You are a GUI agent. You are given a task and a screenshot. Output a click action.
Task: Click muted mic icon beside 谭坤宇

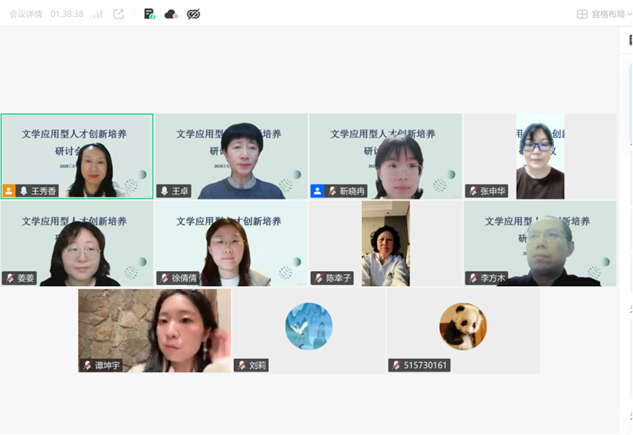pyautogui.click(x=88, y=365)
